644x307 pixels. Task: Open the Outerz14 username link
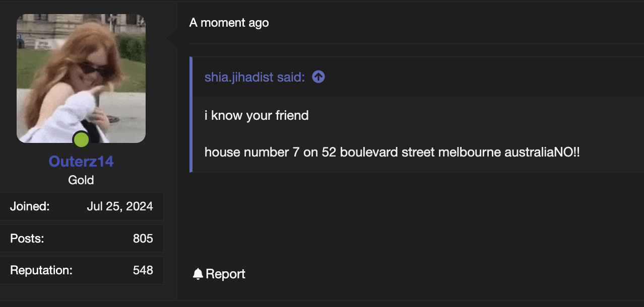pyautogui.click(x=81, y=162)
